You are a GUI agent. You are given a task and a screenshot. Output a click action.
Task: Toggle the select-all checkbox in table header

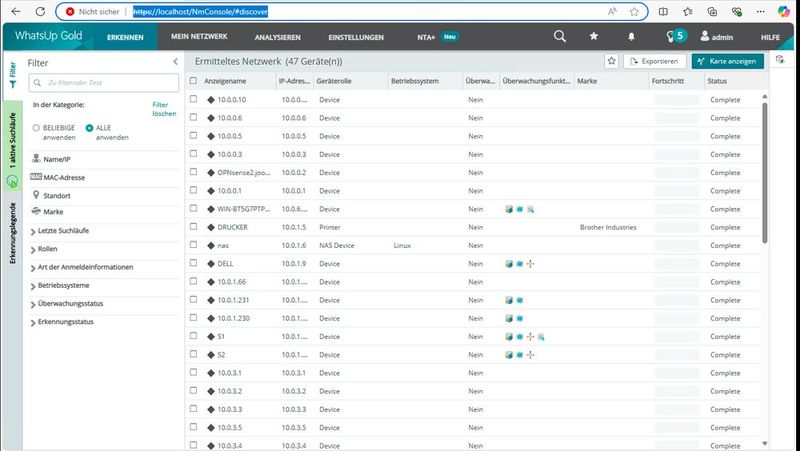coord(194,81)
